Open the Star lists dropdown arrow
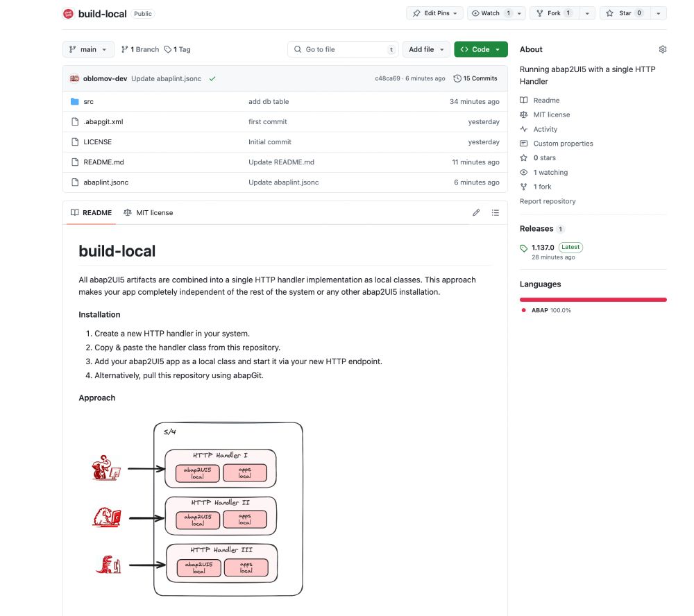The image size is (694, 616). 659,13
